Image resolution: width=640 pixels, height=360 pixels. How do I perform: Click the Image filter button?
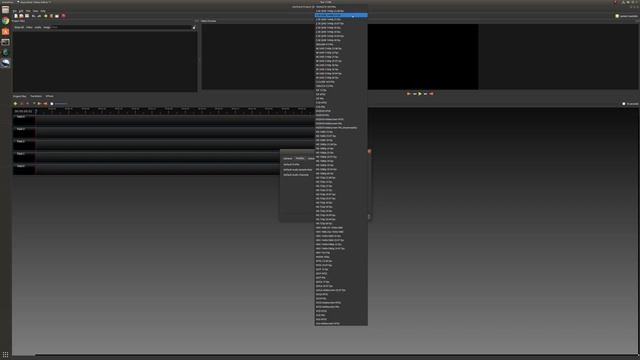(47, 27)
